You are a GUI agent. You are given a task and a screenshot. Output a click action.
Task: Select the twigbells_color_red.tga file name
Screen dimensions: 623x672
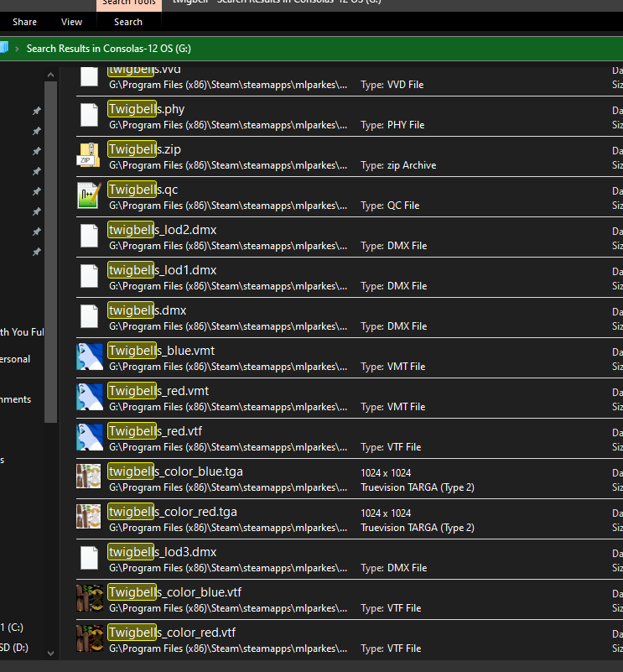[x=172, y=512]
